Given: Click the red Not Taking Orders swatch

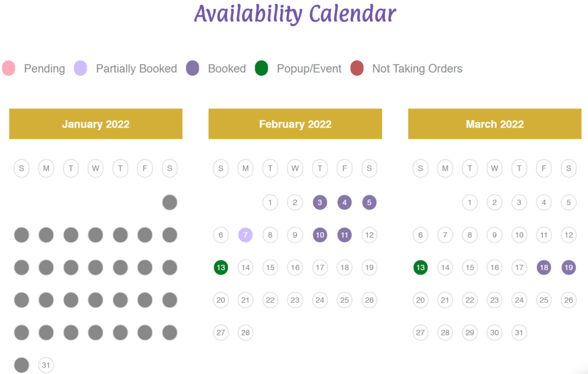Looking at the screenshot, I should pyautogui.click(x=357, y=68).
